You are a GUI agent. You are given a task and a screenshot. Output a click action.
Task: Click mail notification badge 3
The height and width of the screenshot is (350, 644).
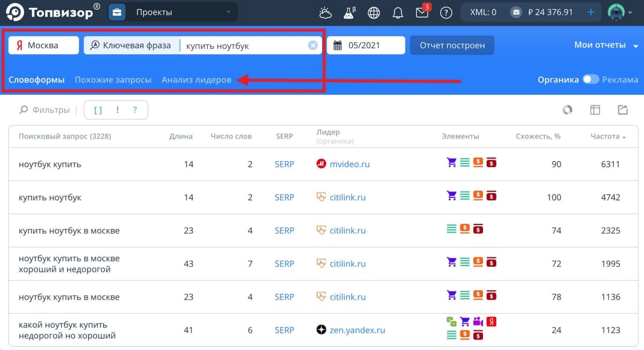pos(427,7)
